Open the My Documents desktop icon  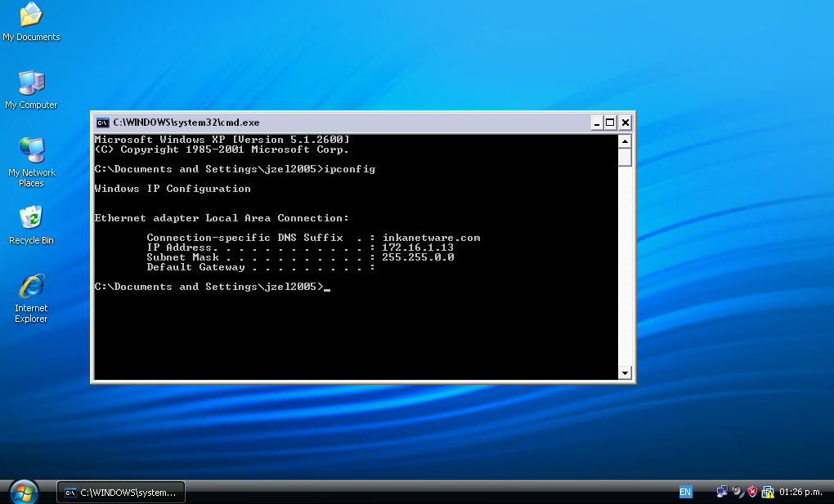pyautogui.click(x=31, y=22)
